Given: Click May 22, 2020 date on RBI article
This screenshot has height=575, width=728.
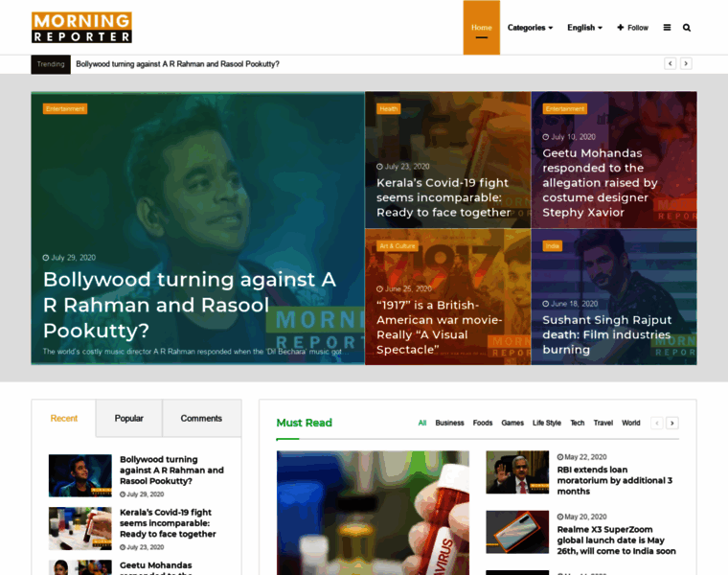Looking at the screenshot, I should click(x=581, y=457).
